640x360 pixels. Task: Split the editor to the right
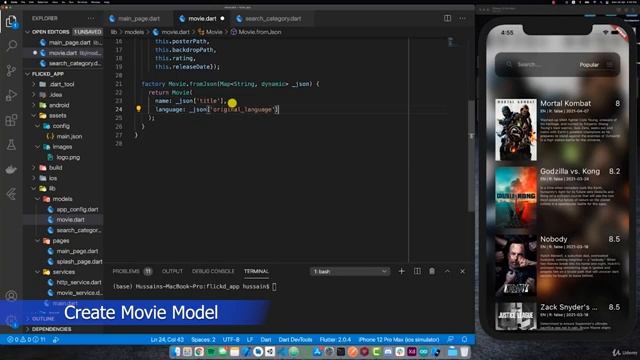[447, 18]
